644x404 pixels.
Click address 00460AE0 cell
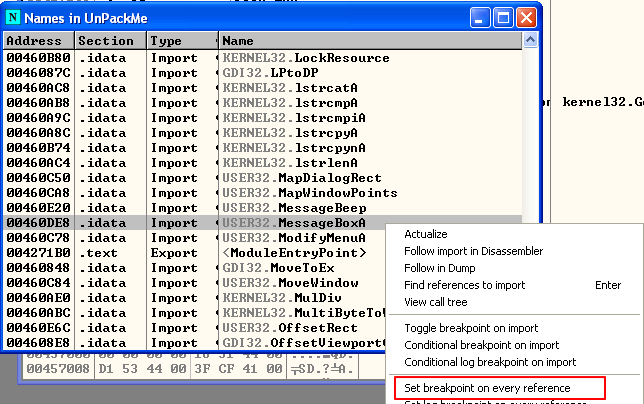39,297
